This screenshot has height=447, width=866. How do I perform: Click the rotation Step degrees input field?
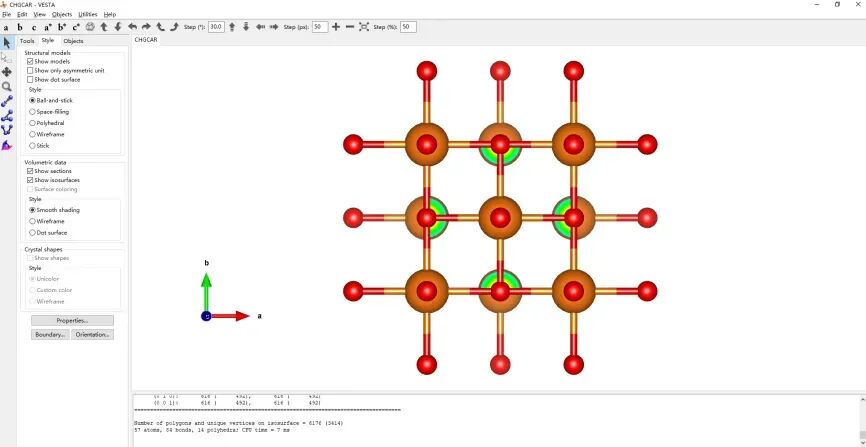pos(216,27)
